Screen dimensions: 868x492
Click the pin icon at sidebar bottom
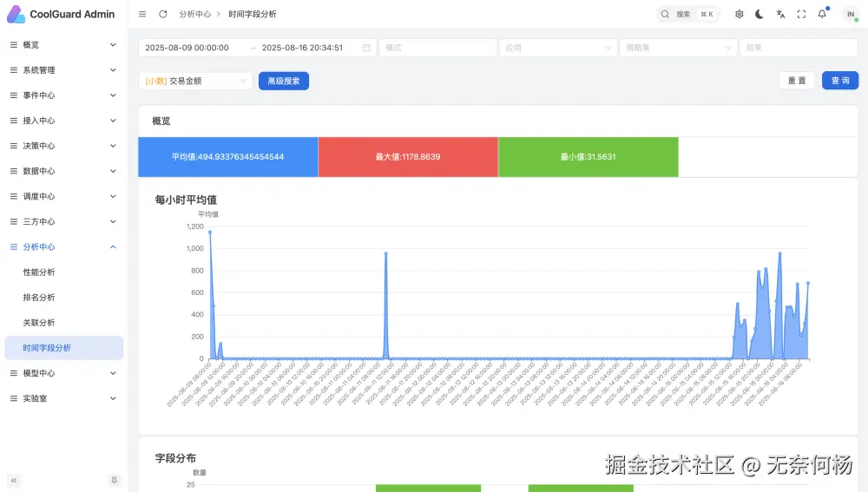[x=114, y=481]
